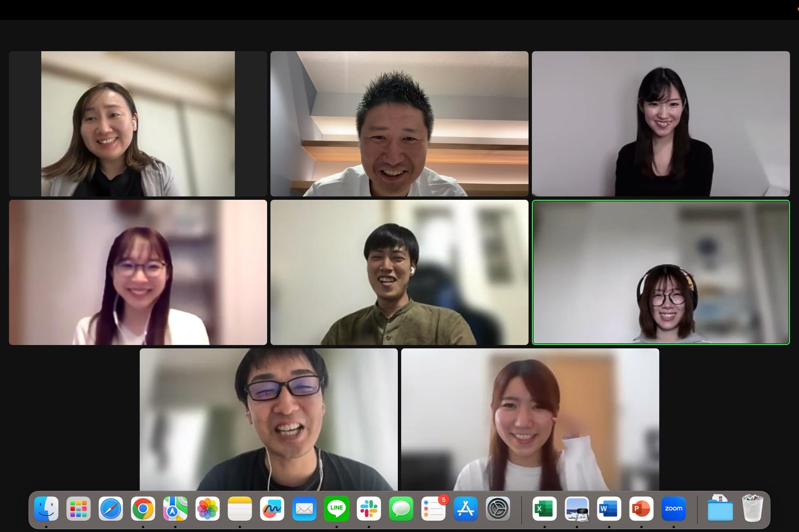799x532 pixels.
Task: Open Microsoft PowerPoint from the dock
Action: (641, 508)
